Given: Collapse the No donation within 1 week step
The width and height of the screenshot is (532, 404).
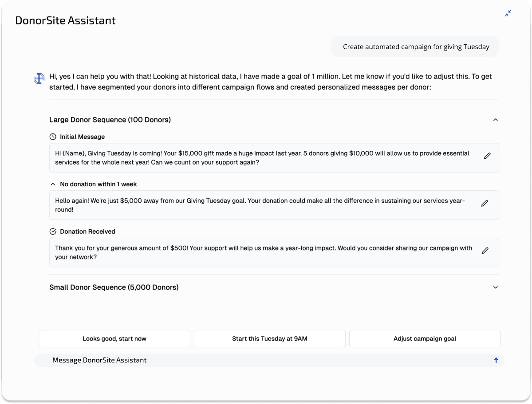Looking at the screenshot, I should click(x=53, y=184).
